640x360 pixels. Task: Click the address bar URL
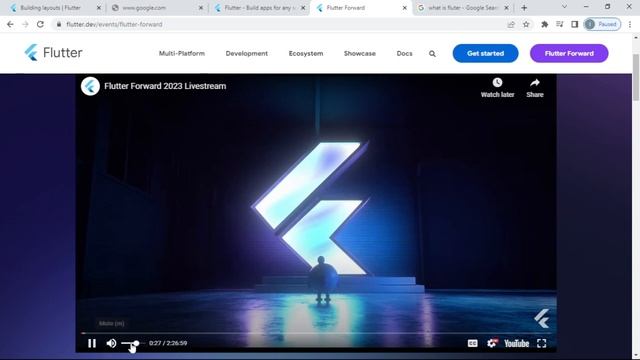click(114, 24)
